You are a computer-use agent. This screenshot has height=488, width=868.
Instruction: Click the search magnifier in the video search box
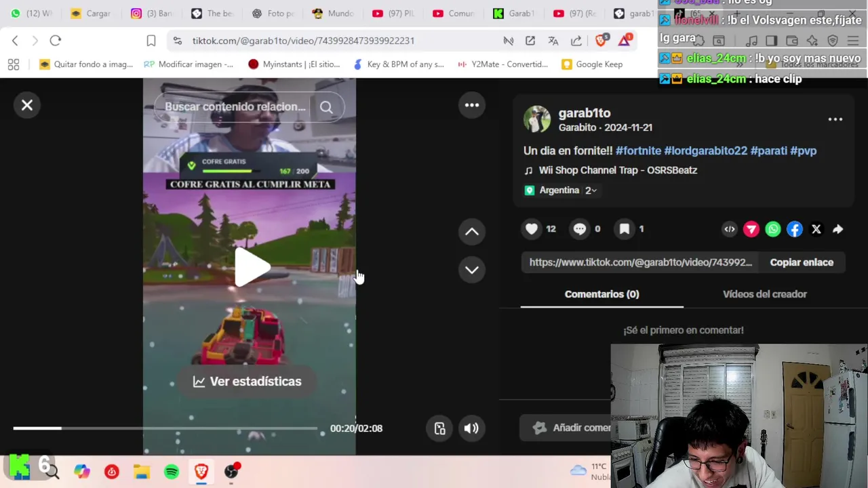[326, 107]
